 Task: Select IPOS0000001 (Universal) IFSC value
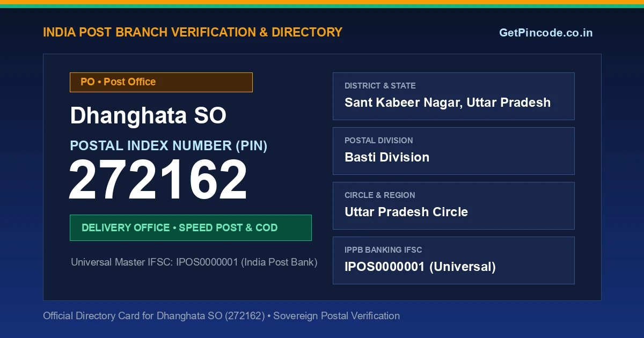[420, 267]
